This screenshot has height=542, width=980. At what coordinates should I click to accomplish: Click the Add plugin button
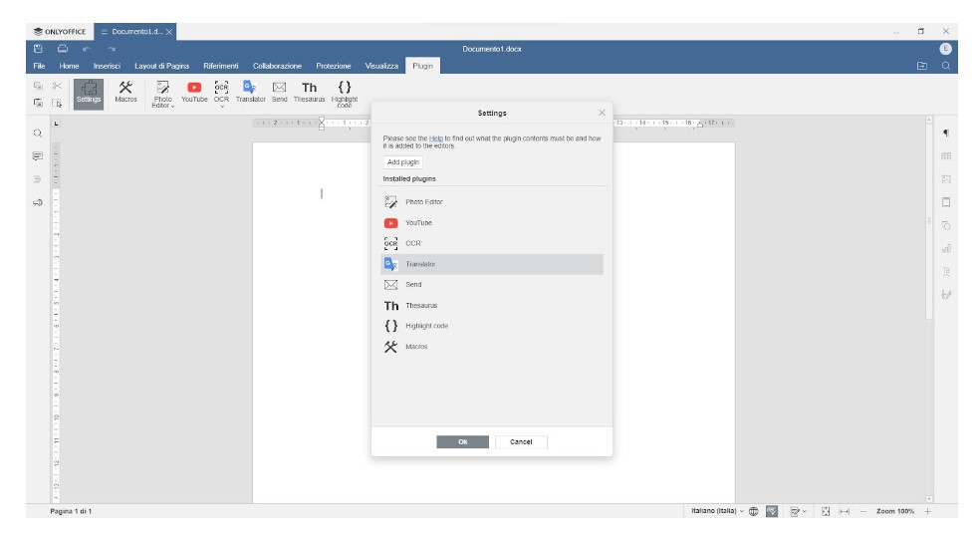tap(403, 162)
